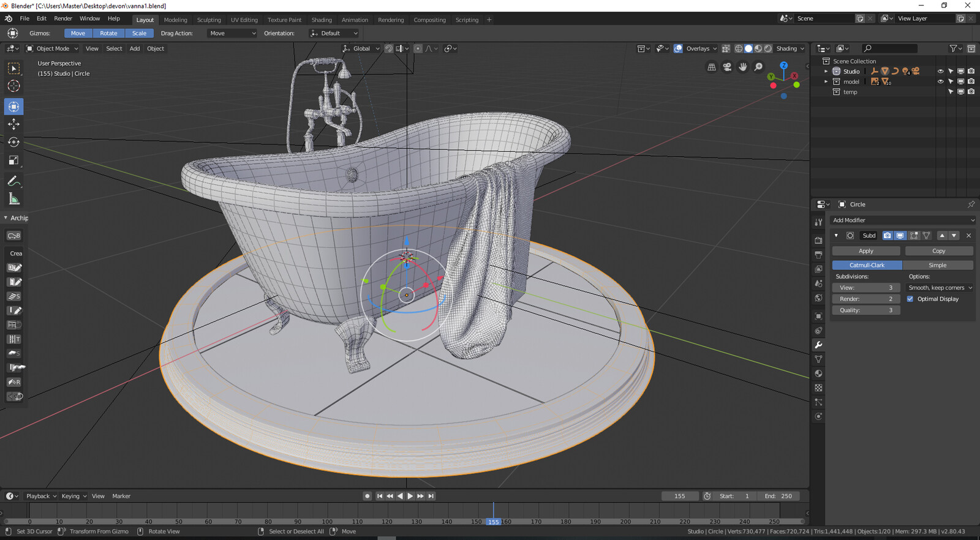Viewport: 980px width, 540px height.
Task: Open the Physics properties tab
Action: 818,416
